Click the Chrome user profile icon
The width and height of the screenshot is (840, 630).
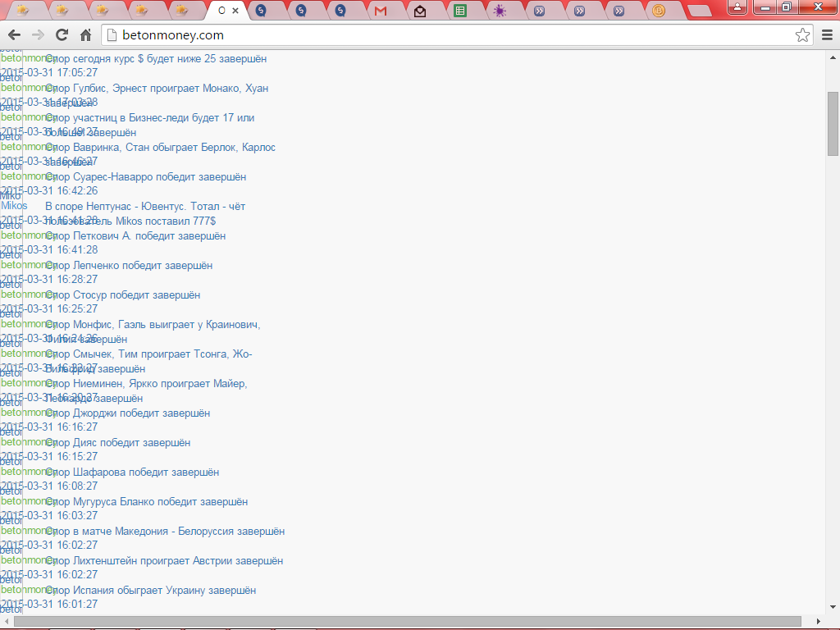(x=737, y=7)
